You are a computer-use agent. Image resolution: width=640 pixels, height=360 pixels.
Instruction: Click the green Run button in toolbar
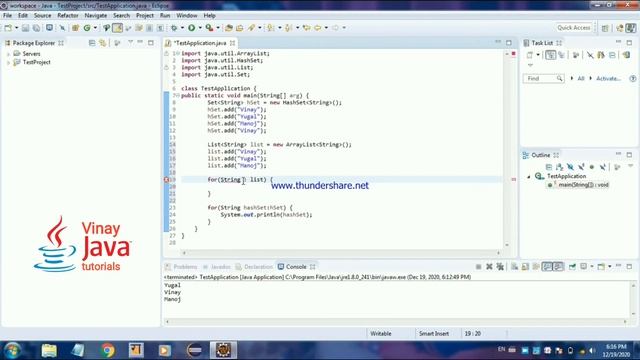click(191, 28)
